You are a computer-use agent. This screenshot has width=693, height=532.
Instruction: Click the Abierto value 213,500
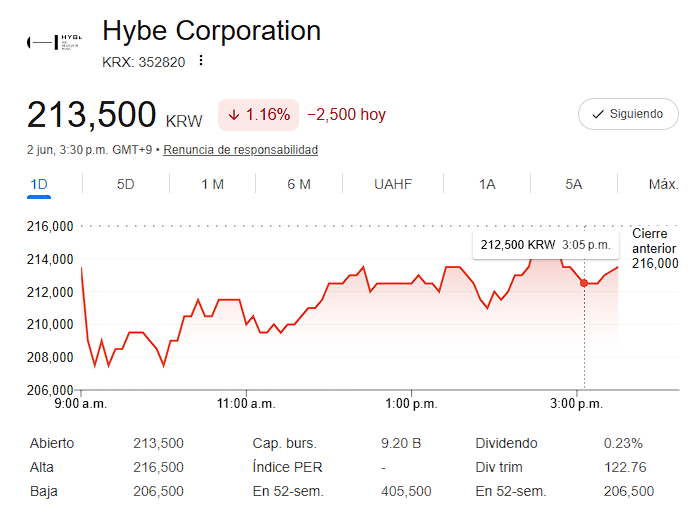pos(158,443)
